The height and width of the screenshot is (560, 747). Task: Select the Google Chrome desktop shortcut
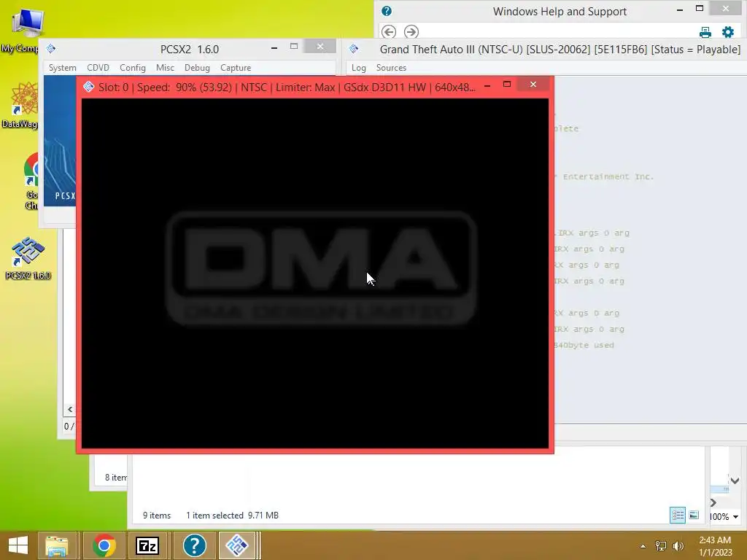[x=31, y=182]
